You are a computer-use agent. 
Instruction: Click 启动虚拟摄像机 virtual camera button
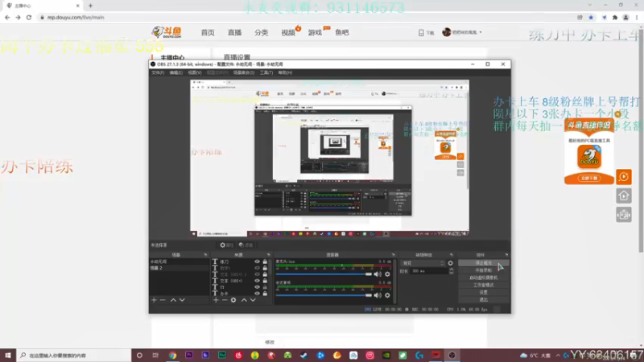pos(484,278)
